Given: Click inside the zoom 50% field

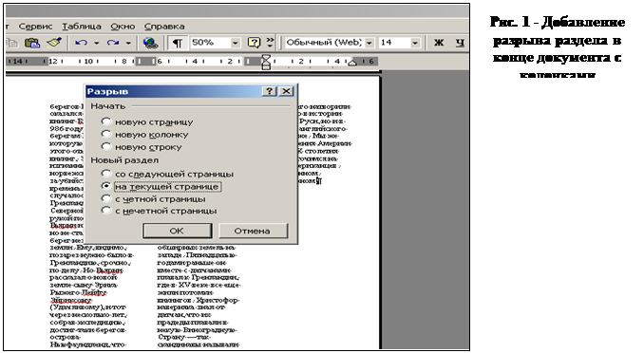Looking at the screenshot, I should tap(210, 43).
